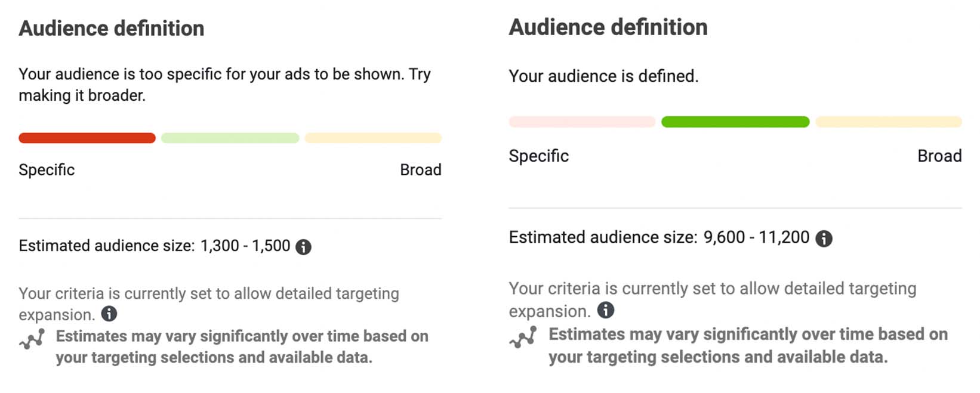Click the "Your audience is defined." message
This screenshot has height=393, width=980.
tap(603, 76)
